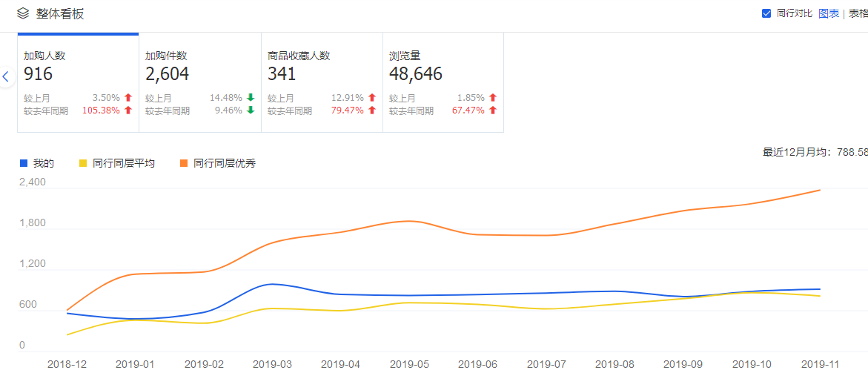Toggle the 同行同层优秀 legend series
Viewport: 868px width, 373px height.
224,163
